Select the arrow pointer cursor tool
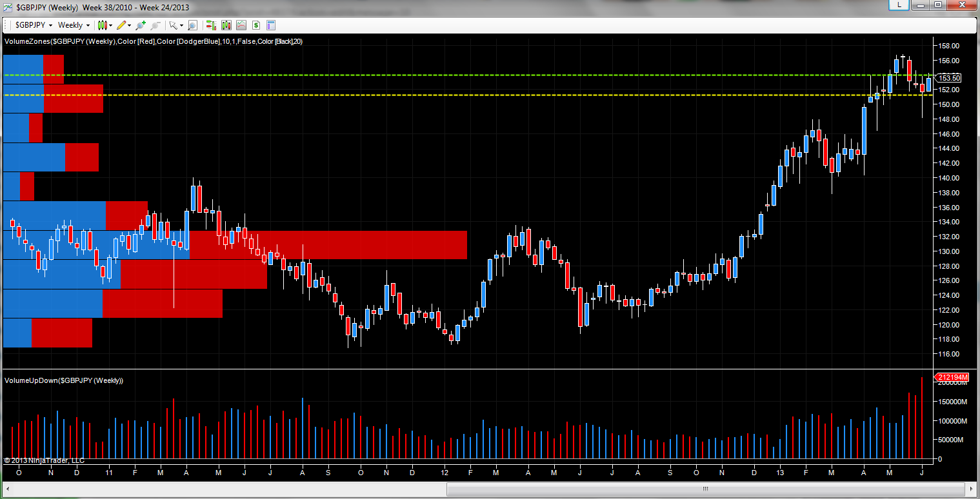The width and height of the screenshot is (980, 499). 173,25
